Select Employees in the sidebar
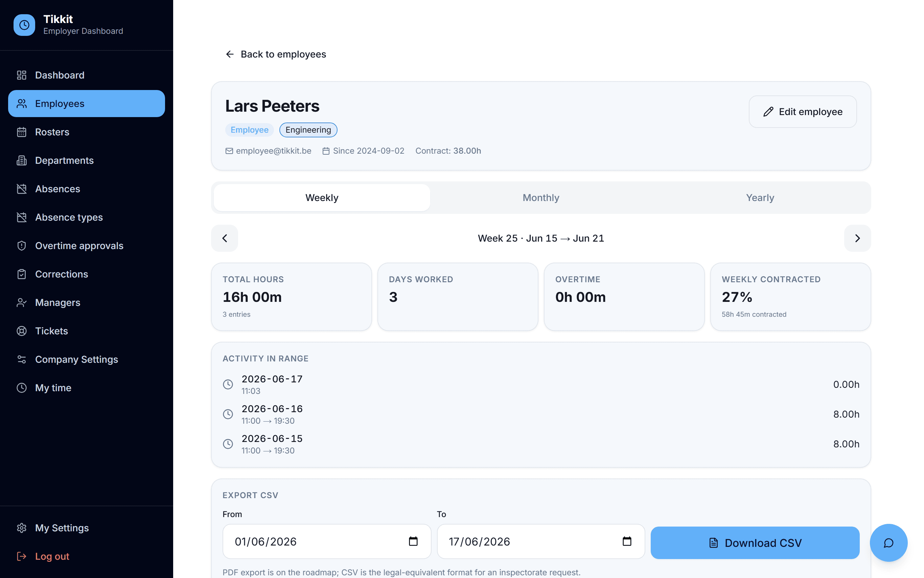Image resolution: width=924 pixels, height=578 pixels. coord(86,104)
